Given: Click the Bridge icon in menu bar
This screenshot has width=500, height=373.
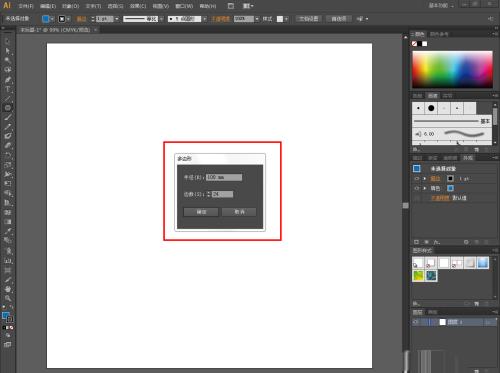Looking at the screenshot, I should pyautogui.click(x=231, y=6).
